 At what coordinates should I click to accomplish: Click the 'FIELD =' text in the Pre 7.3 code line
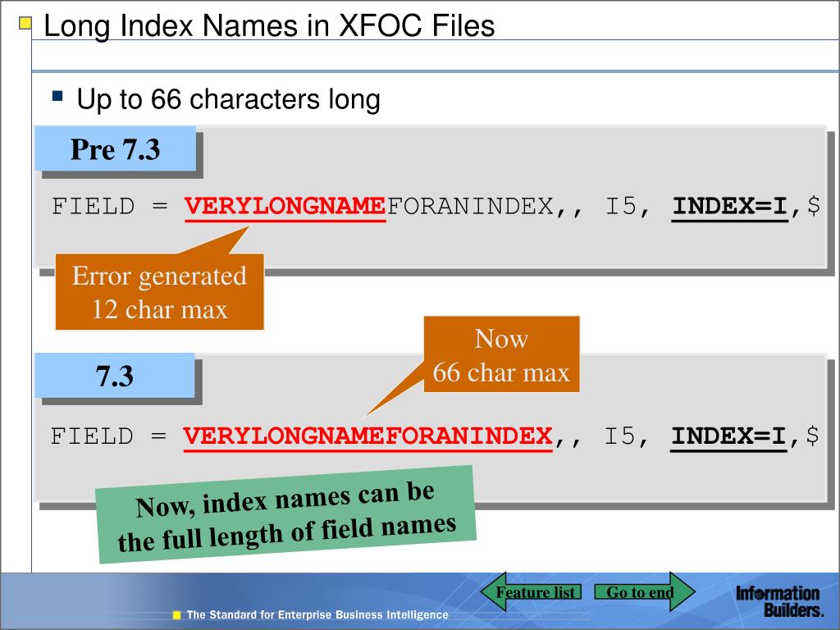coord(110,206)
